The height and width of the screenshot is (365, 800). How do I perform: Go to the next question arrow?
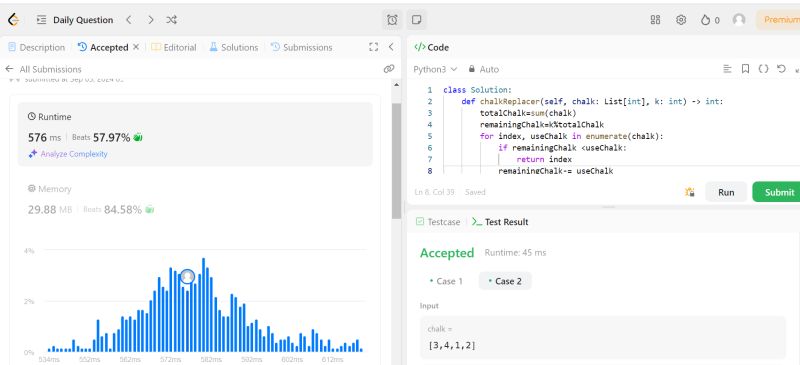151,20
